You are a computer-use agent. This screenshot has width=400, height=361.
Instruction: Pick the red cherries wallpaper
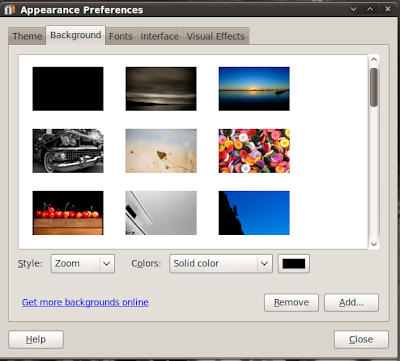(x=68, y=213)
